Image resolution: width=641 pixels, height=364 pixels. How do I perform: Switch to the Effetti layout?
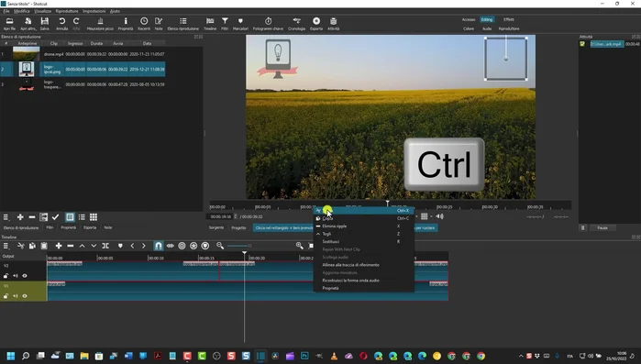click(509, 19)
